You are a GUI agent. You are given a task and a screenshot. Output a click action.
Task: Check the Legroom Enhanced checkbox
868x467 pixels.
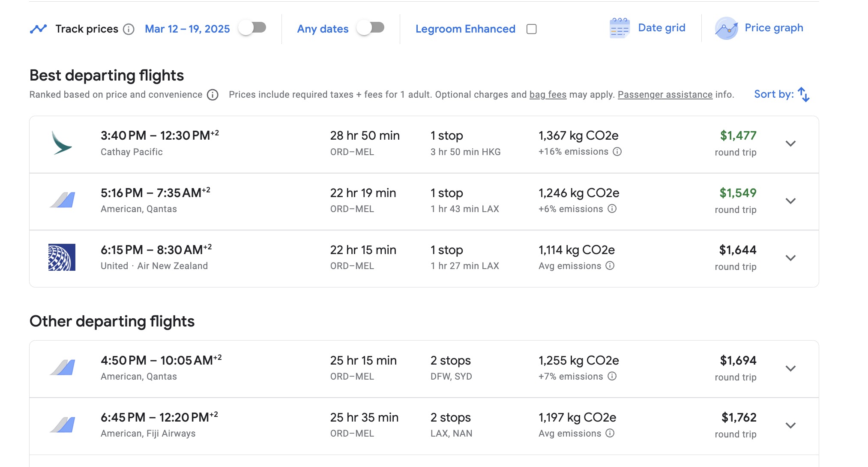[x=531, y=29]
